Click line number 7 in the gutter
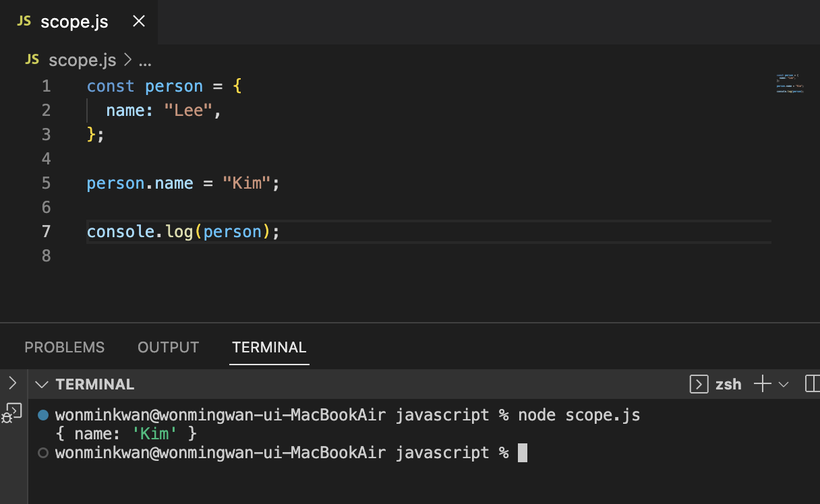The height and width of the screenshot is (504, 820). click(46, 232)
